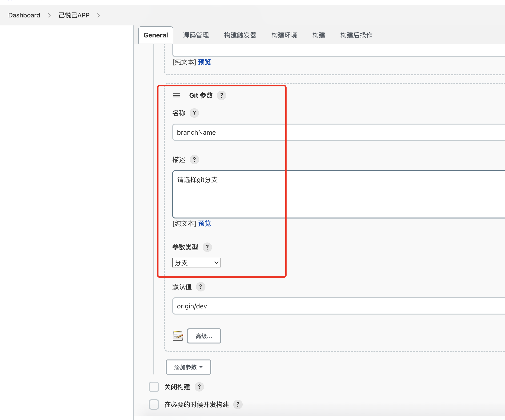Click breadcrumb chevron after Dashboard
Viewport: 505px width, 420px height.
49,15
